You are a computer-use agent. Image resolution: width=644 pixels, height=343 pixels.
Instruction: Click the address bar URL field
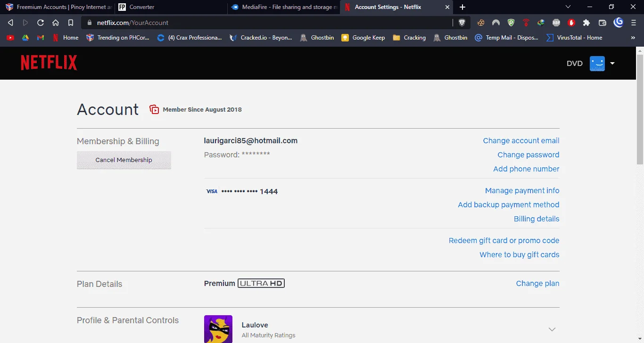tap(266, 23)
